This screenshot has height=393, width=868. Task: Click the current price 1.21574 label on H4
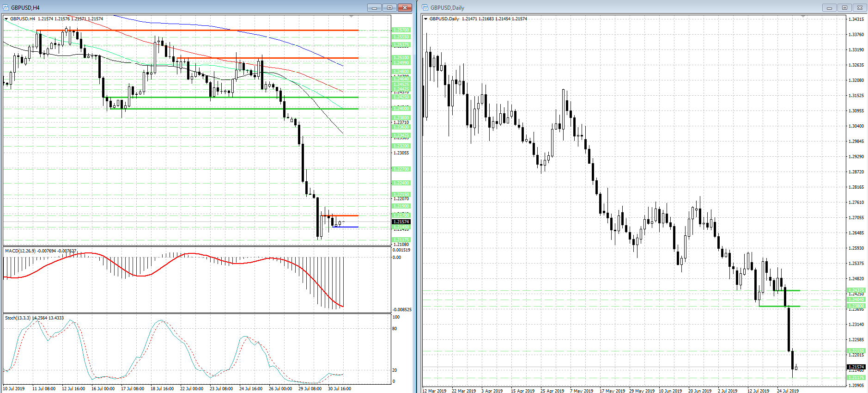pyautogui.click(x=401, y=222)
